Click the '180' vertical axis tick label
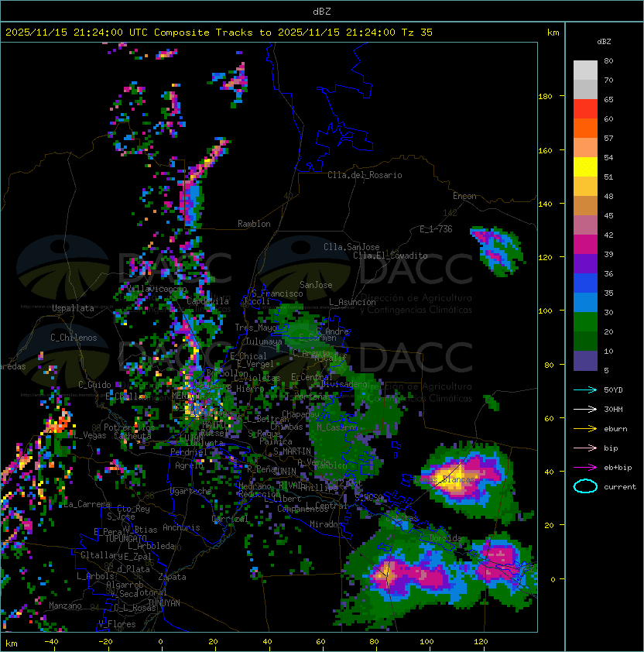 (545, 97)
